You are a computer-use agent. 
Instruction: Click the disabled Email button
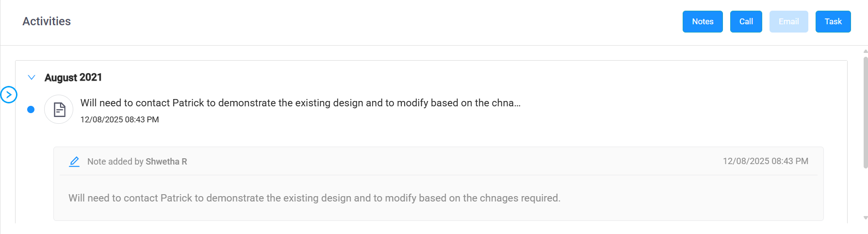[788, 21]
